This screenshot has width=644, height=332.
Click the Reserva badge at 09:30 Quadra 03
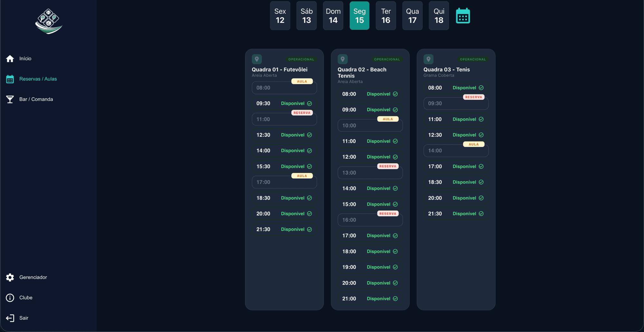tap(474, 97)
